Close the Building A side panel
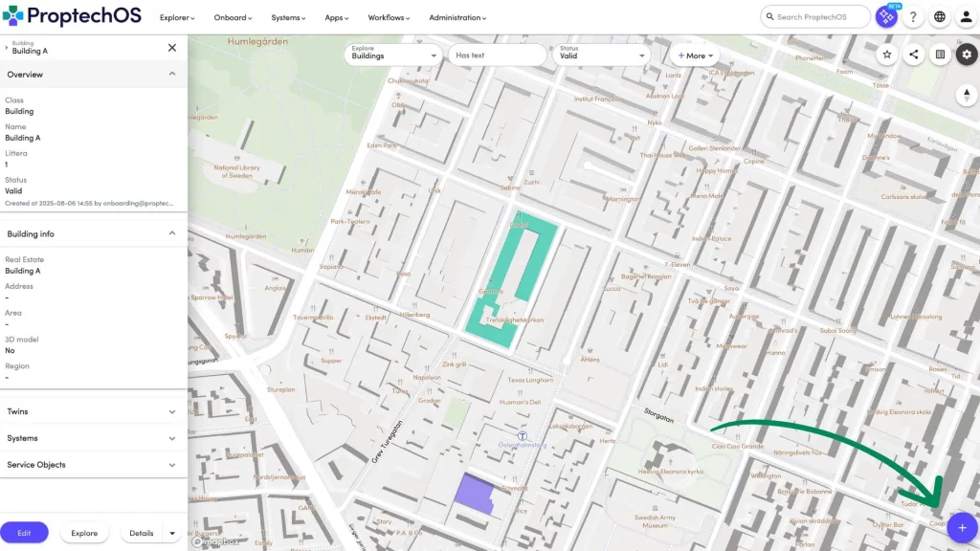Viewport: 980px width, 551px height. pyautogui.click(x=172, y=47)
